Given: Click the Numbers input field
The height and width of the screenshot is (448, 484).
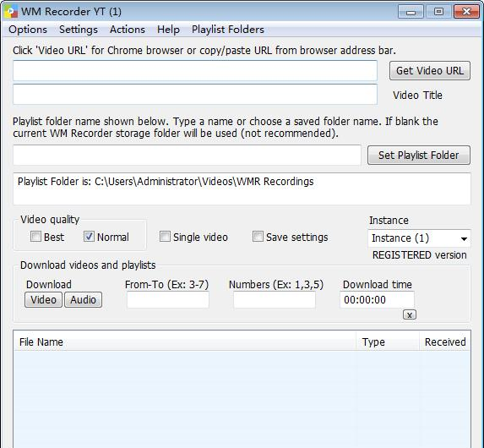Looking at the screenshot, I should pos(275,300).
